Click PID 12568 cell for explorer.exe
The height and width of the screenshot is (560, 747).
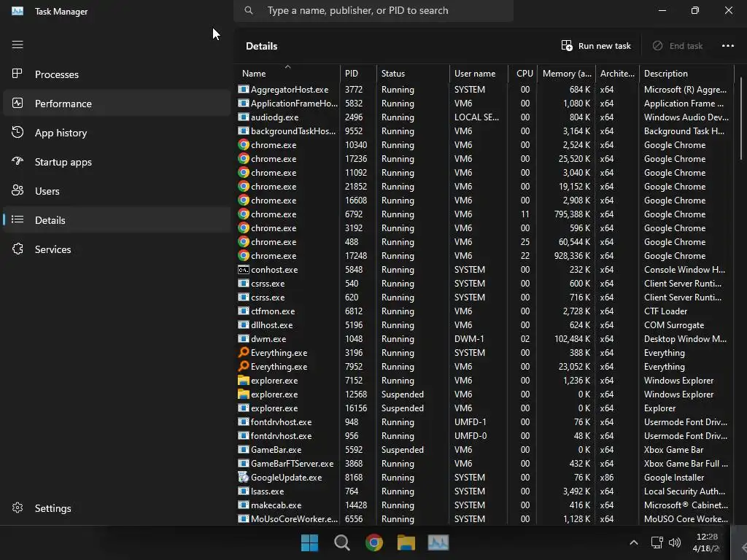[x=356, y=394]
